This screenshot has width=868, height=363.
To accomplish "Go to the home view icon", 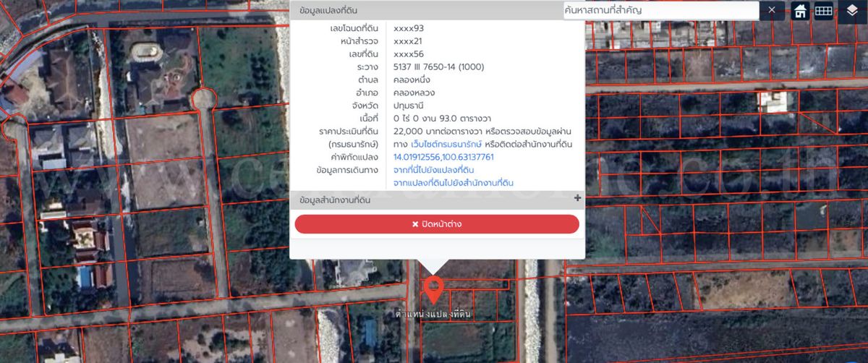I will [800, 10].
